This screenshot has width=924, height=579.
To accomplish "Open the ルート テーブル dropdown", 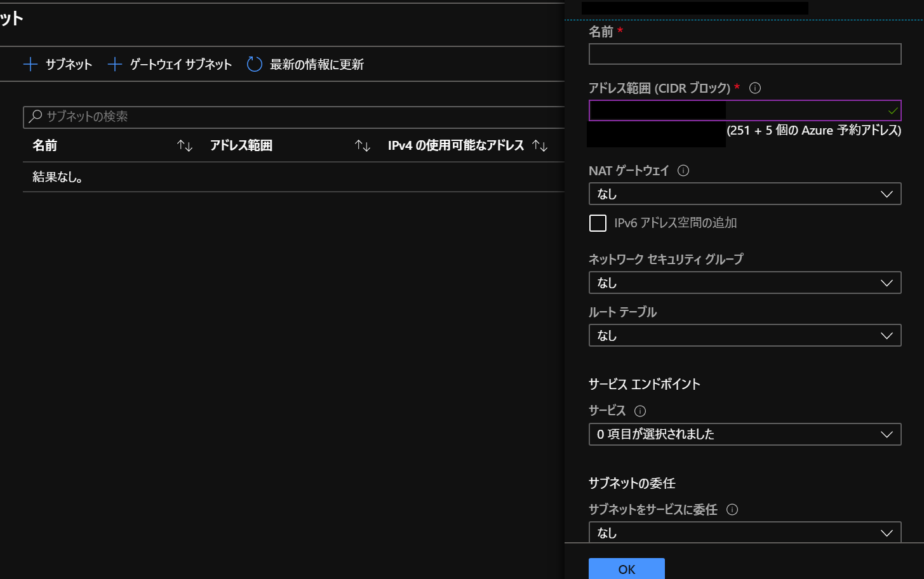I will 744,336.
